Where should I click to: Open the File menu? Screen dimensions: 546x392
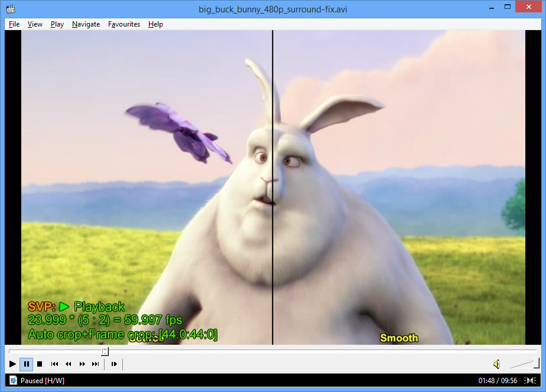point(14,24)
